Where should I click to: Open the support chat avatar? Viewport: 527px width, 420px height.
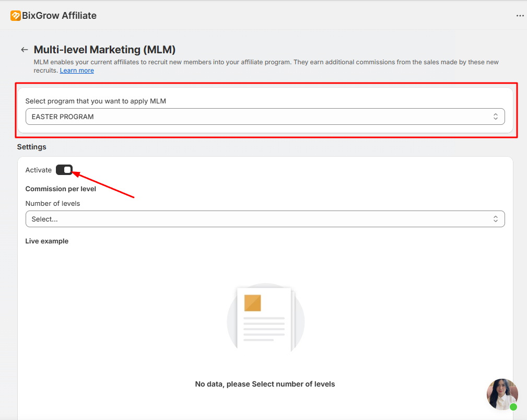click(x=501, y=393)
